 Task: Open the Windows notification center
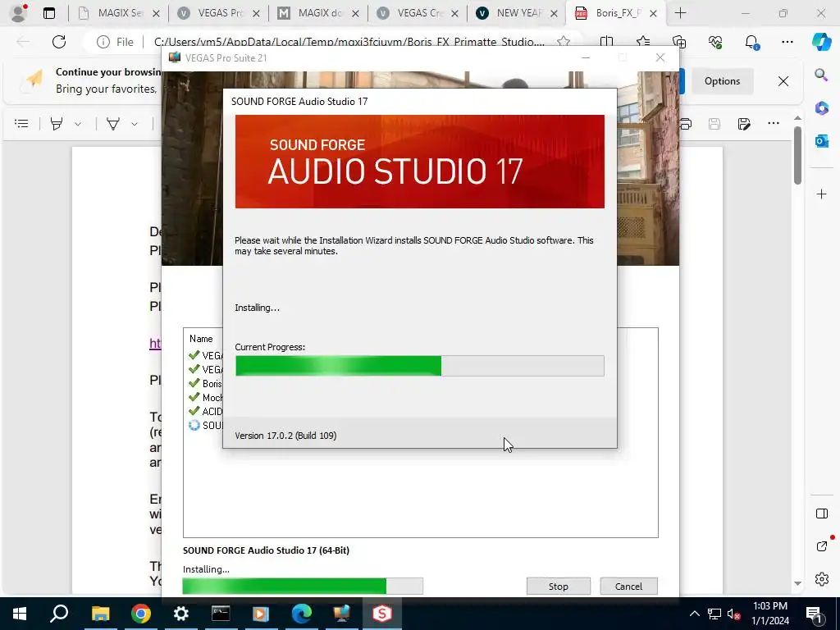pos(814,614)
